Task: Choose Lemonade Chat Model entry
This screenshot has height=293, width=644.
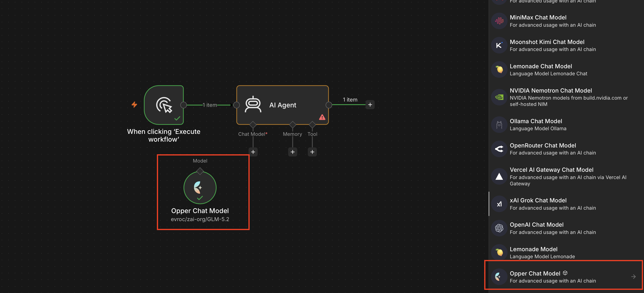Action: point(566,69)
